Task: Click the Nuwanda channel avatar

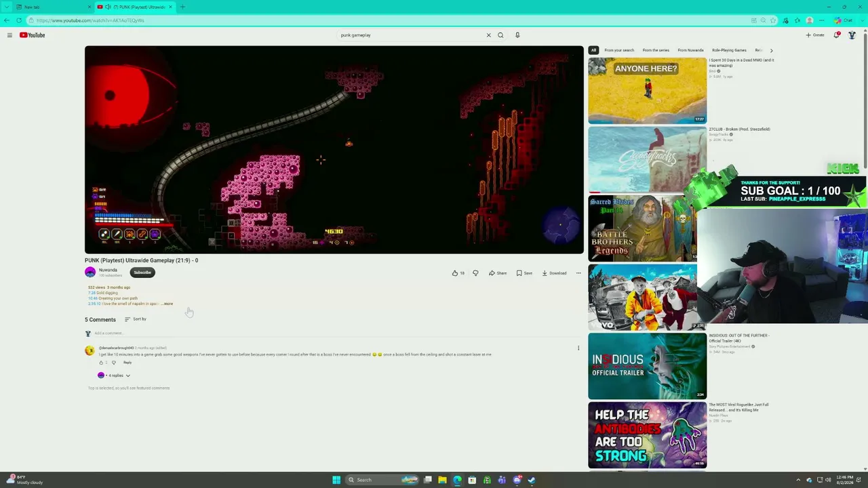Action: click(x=90, y=272)
